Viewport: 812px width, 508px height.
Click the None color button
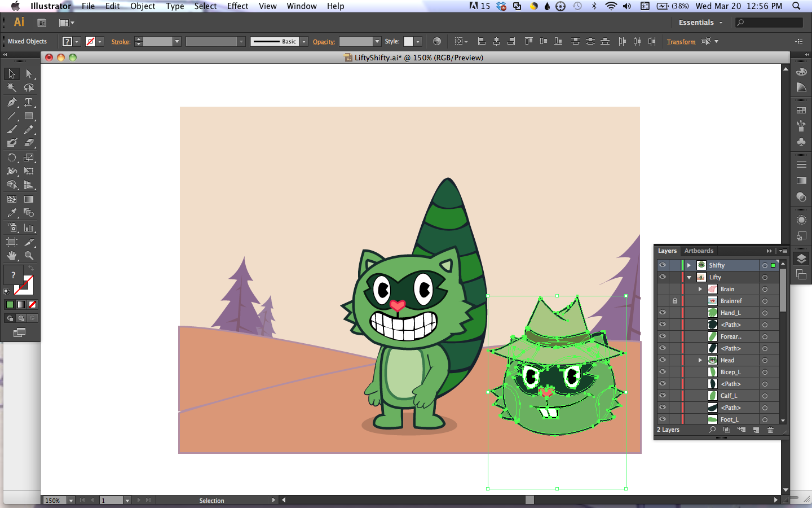point(33,305)
